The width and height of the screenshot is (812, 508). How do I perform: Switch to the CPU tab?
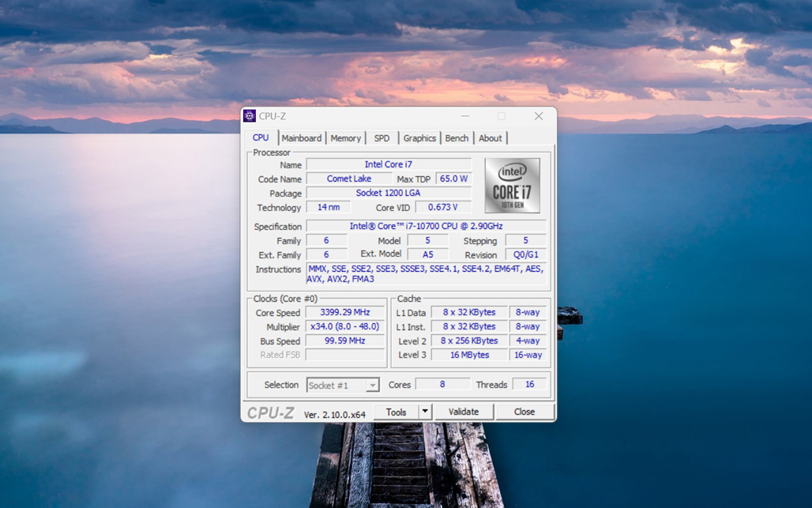[x=261, y=137]
